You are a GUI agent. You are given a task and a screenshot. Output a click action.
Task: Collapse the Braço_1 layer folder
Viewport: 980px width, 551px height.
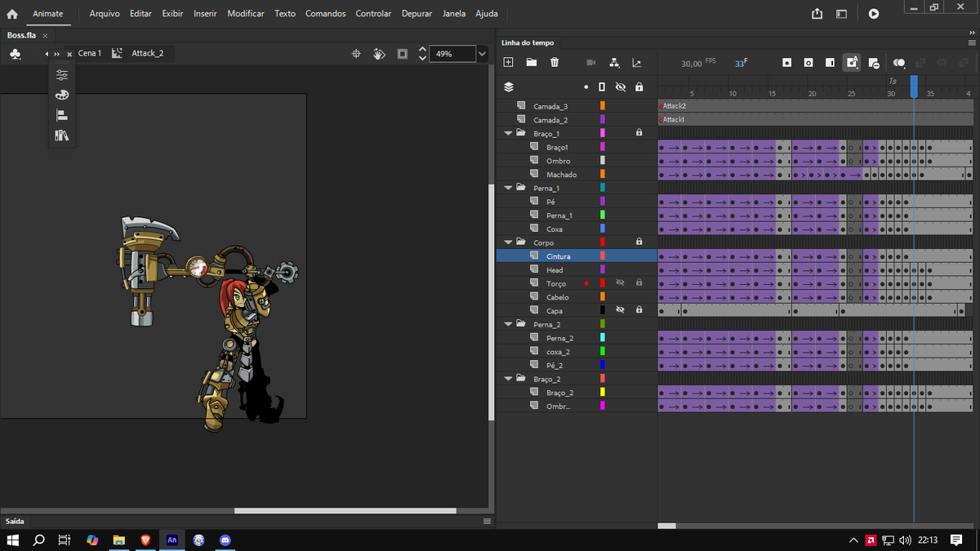click(508, 133)
